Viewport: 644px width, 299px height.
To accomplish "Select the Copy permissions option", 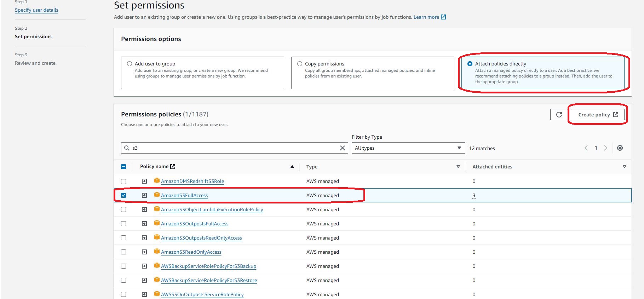I will pyautogui.click(x=300, y=64).
